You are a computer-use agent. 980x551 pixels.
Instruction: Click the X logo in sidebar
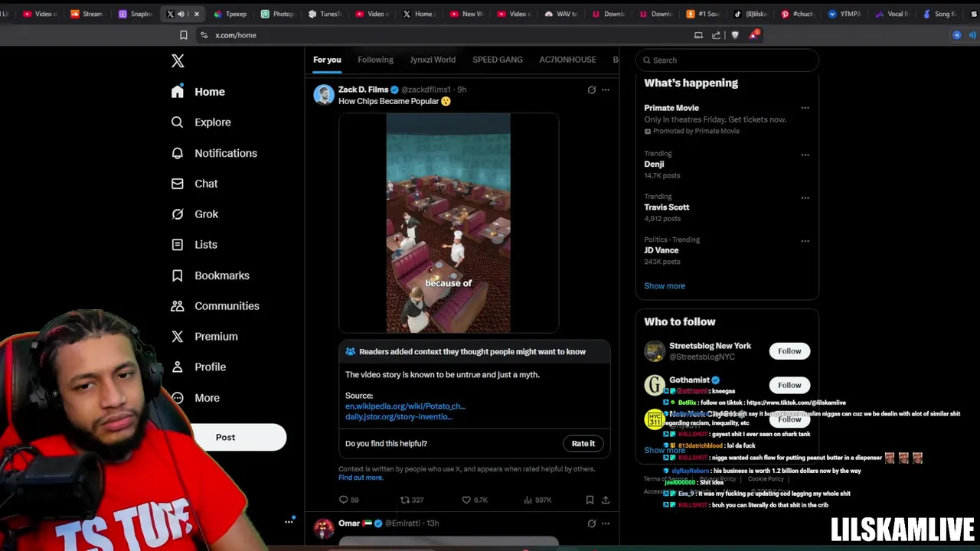(178, 61)
